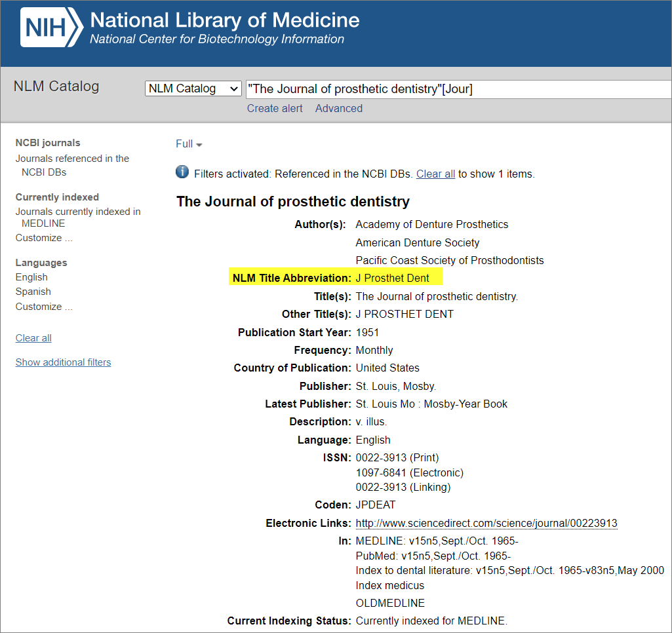This screenshot has width=672, height=633.
Task: Click the MEDLINE: v15n5 coverage line
Action: coord(437,541)
